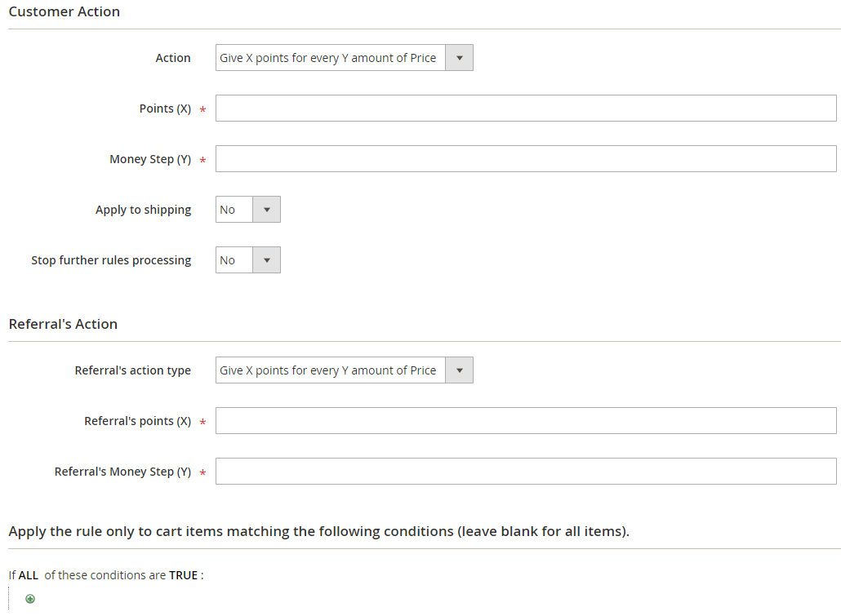
Task: Focus the Points (X) input field
Action: 525,109
